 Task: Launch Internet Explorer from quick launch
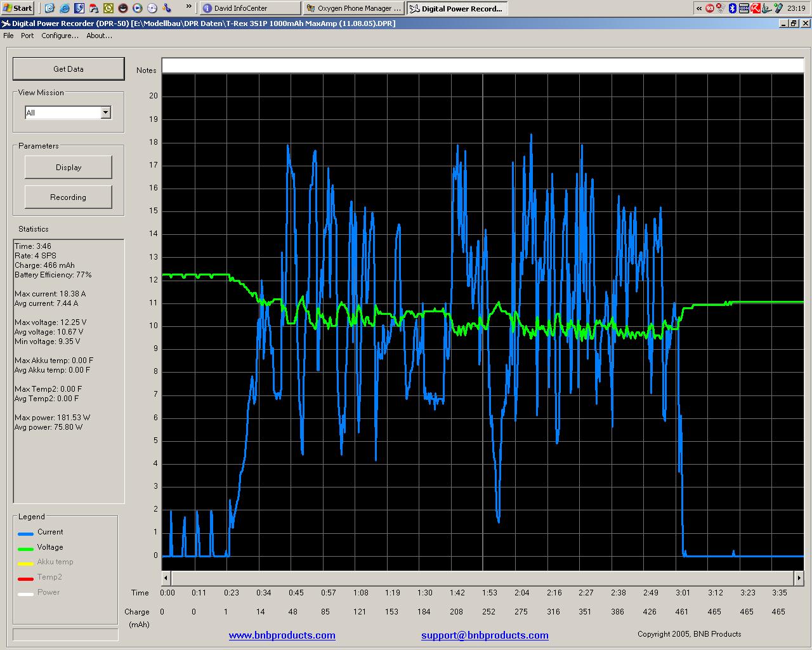[65, 8]
